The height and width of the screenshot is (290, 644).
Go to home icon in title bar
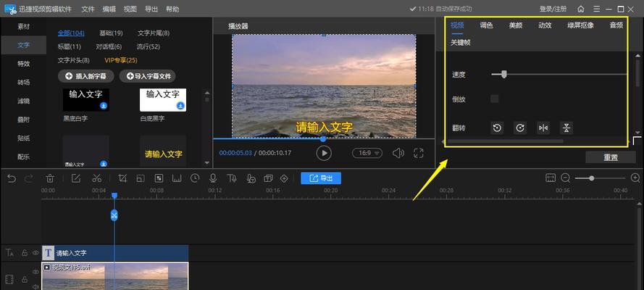click(581, 9)
